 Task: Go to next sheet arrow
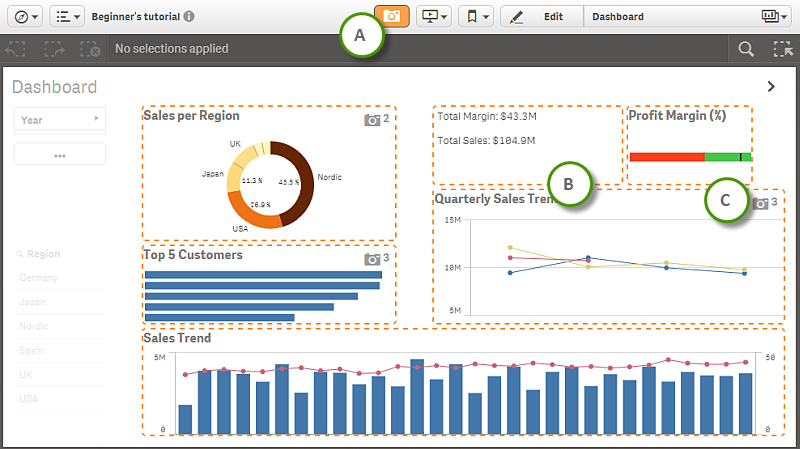point(771,87)
